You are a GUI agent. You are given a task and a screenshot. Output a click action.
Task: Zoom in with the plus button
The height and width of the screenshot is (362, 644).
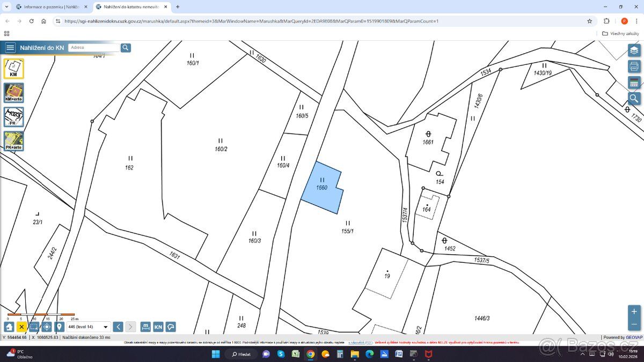634,312
